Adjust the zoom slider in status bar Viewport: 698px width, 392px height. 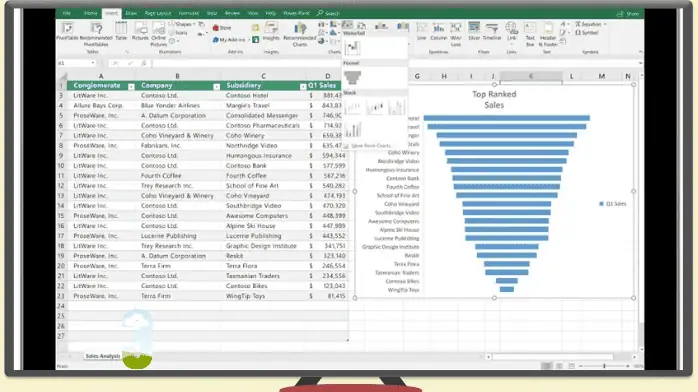pyautogui.click(x=604, y=366)
